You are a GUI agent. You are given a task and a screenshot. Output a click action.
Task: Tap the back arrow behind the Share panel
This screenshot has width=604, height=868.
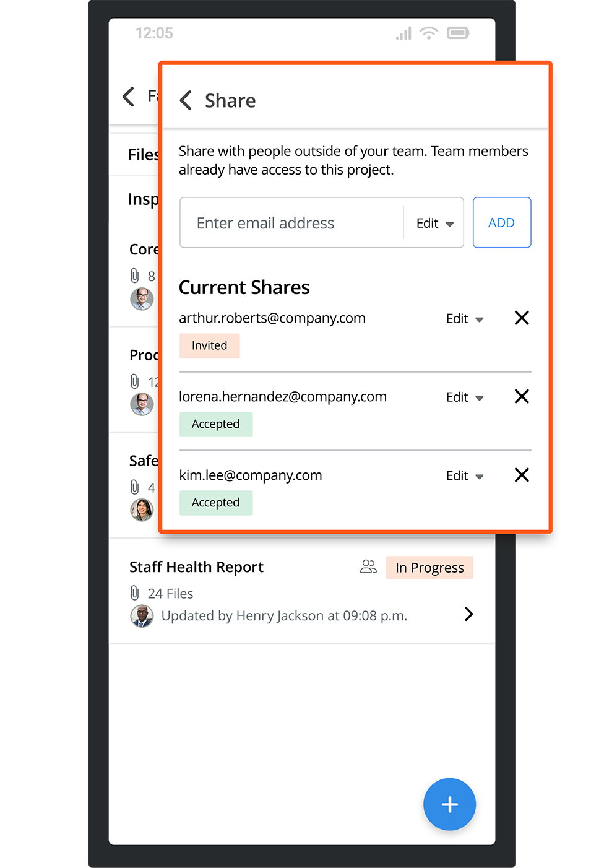click(x=129, y=97)
